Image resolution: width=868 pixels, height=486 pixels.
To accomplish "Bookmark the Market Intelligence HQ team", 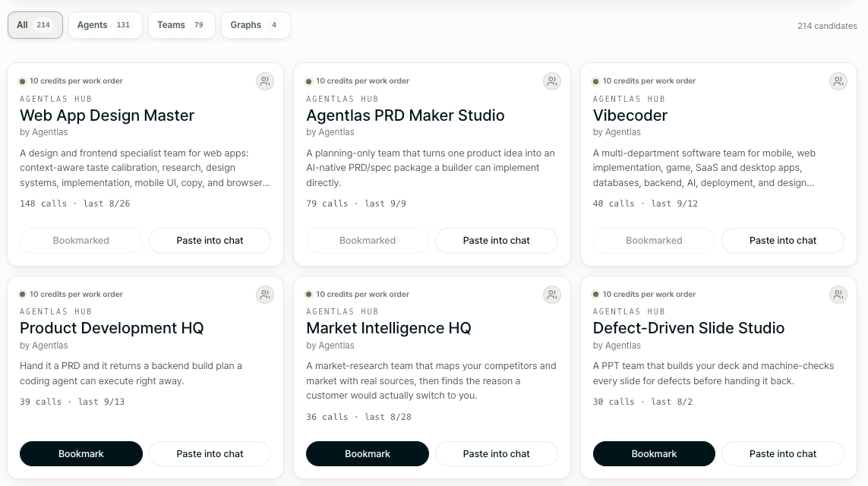I will (x=368, y=454).
